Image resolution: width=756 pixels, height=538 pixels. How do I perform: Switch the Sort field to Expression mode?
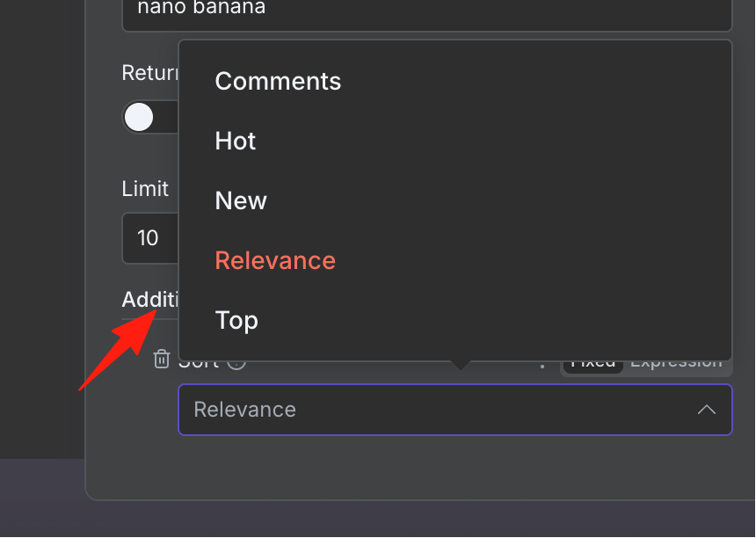tap(677, 365)
